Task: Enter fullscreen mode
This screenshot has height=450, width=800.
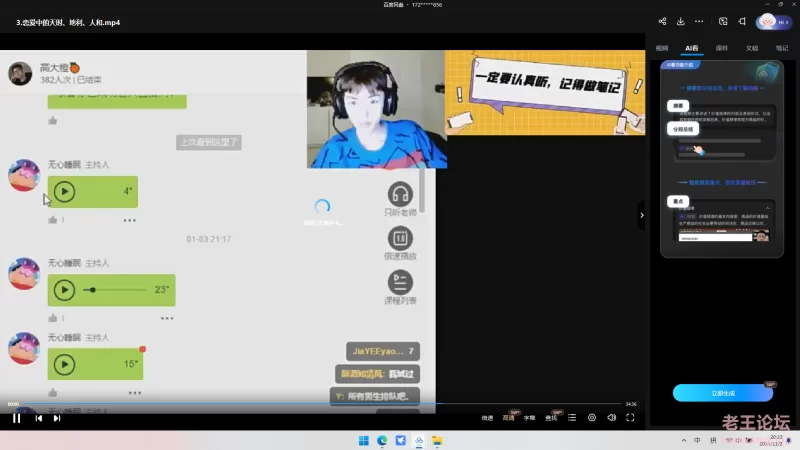Action: [x=631, y=418]
